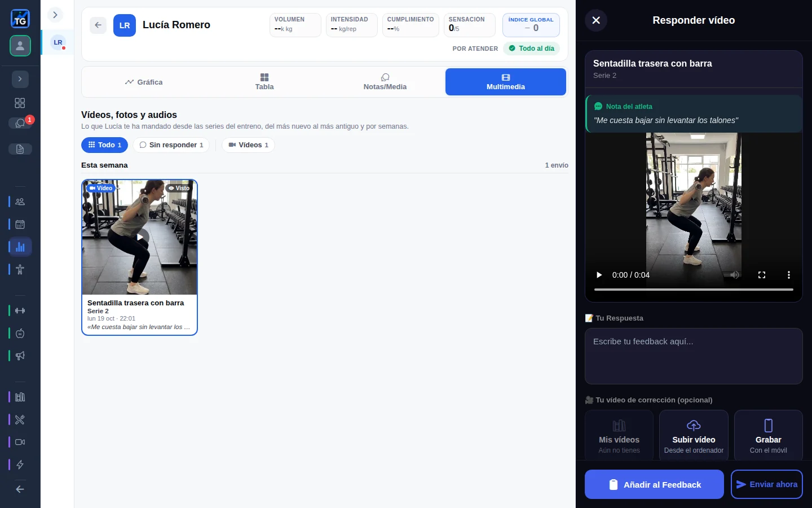Open the Sentadilla trasera video thumbnail

pyautogui.click(x=139, y=237)
